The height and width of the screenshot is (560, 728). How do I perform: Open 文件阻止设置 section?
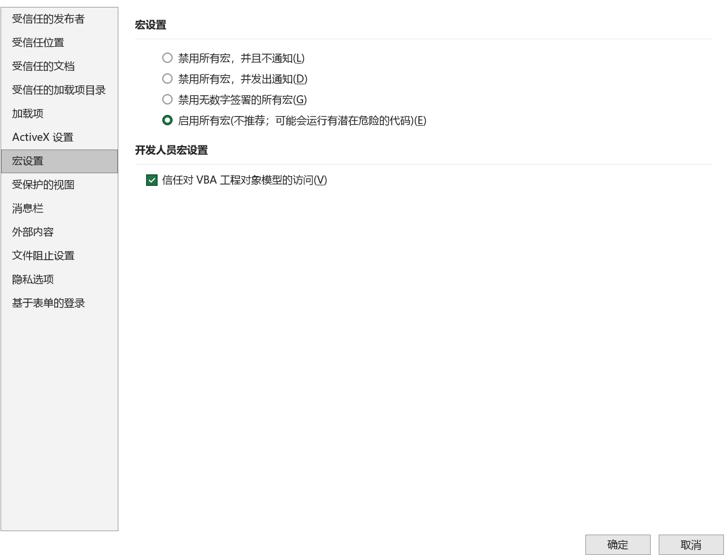pyautogui.click(x=42, y=256)
